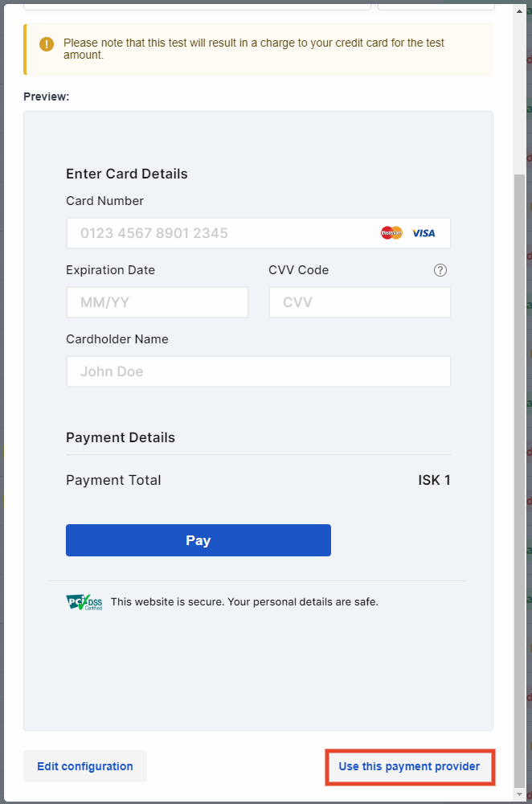This screenshot has height=804, width=532.
Task: Click the Payment Details heading
Action: [x=121, y=437]
